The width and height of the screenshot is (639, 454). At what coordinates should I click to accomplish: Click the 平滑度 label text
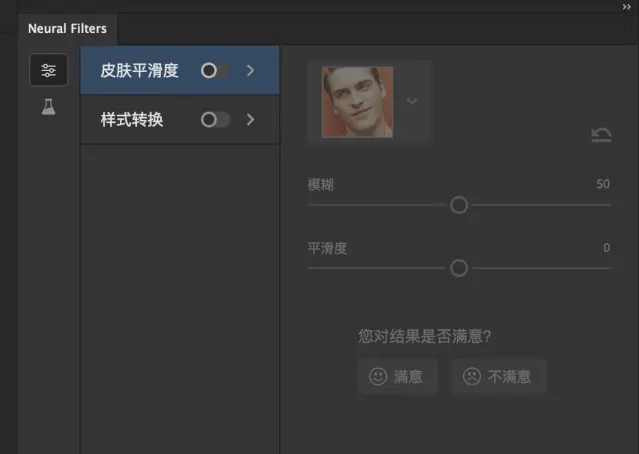pos(327,248)
